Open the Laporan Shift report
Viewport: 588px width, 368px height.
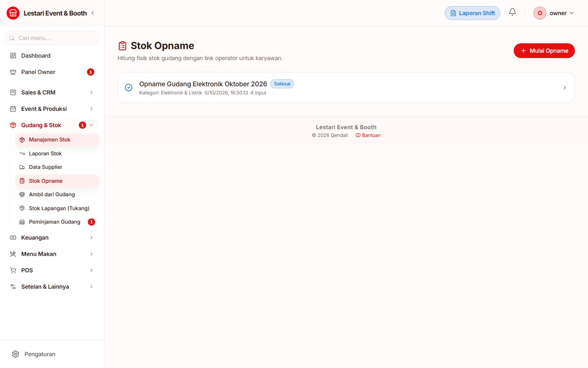(x=472, y=13)
